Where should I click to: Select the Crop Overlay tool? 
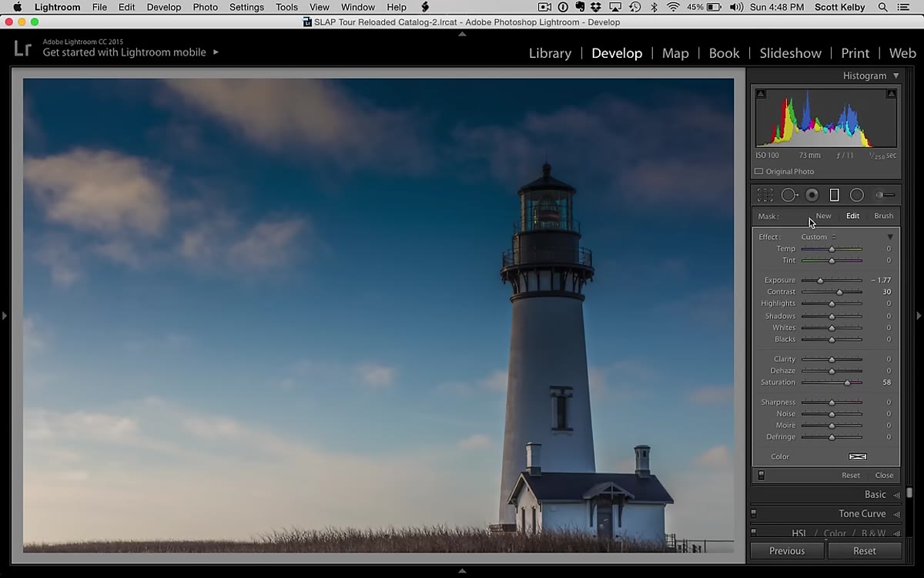765,195
